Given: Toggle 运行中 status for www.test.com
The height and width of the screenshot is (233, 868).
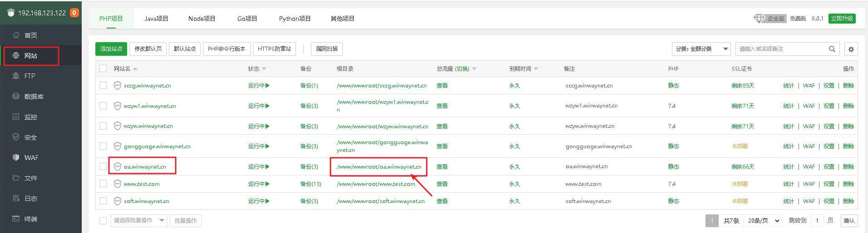Looking at the screenshot, I should pos(259,184).
